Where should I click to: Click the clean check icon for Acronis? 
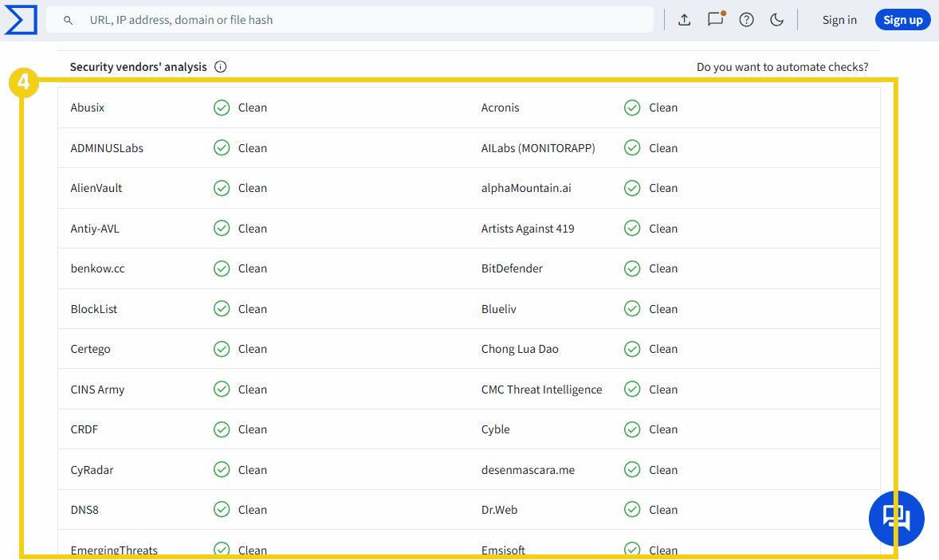click(x=632, y=108)
